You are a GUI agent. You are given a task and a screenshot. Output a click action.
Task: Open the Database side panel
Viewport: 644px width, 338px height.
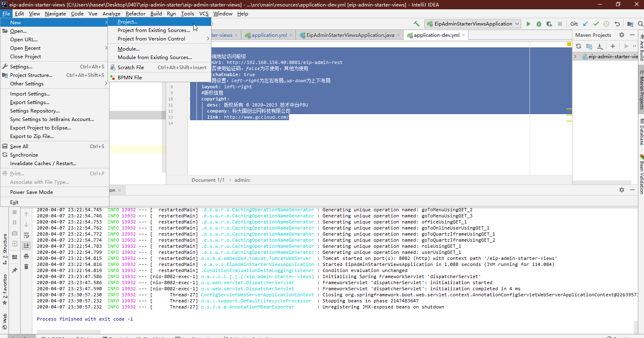point(641,132)
